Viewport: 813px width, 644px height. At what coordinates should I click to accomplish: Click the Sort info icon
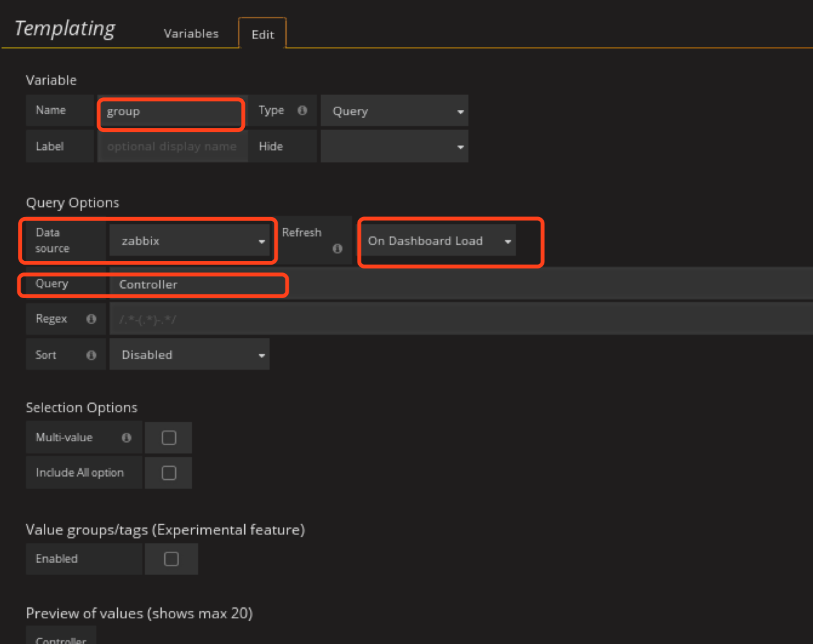(x=91, y=355)
